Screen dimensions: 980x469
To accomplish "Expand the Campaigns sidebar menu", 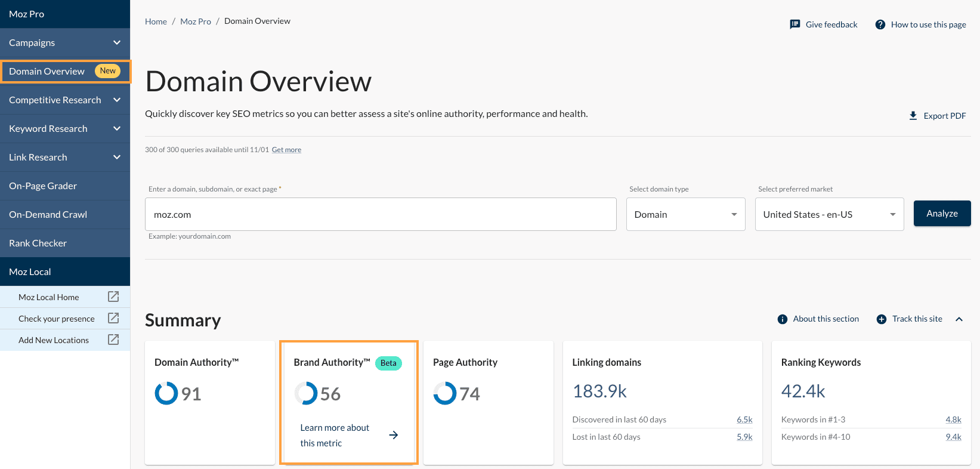I will click(117, 43).
